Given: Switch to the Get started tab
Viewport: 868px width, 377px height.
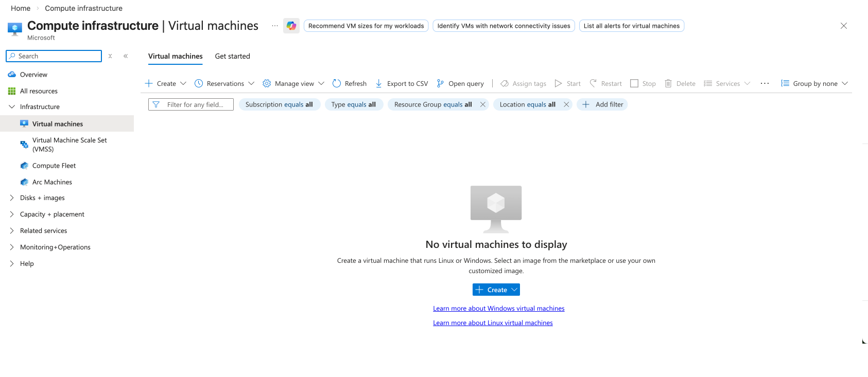Looking at the screenshot, I should pos(233,56).
